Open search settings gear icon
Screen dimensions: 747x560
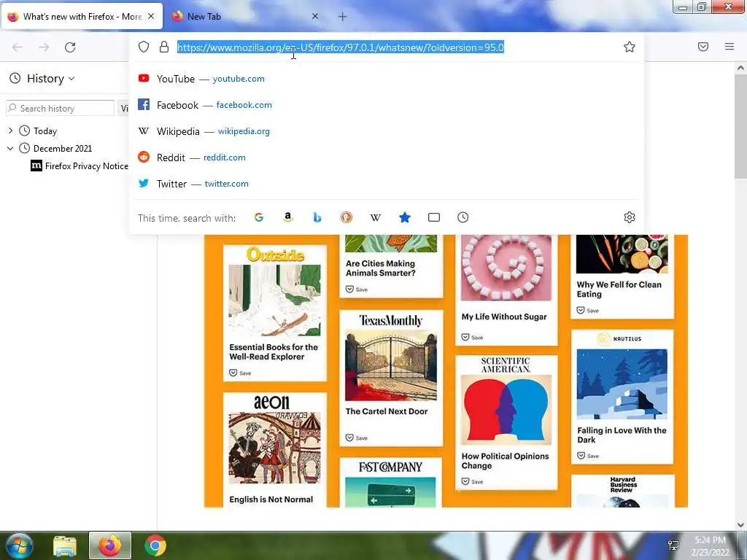pyautogui.click(x=630, y=217)
